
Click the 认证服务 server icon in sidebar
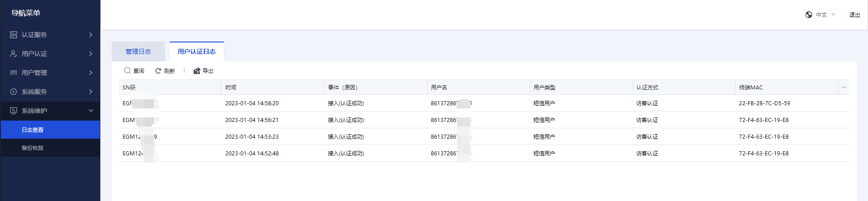pyautogui.click(x=14, y=35)
